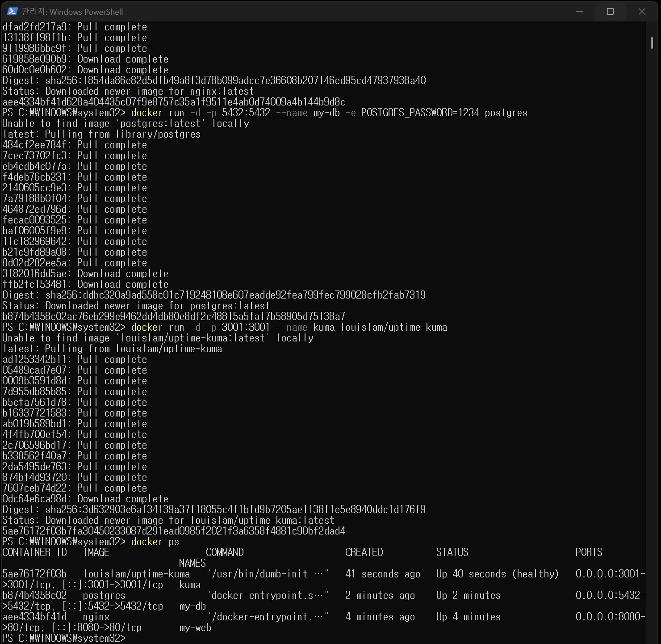Click the line '619858e090b9: Download complete'

point(85,59)
